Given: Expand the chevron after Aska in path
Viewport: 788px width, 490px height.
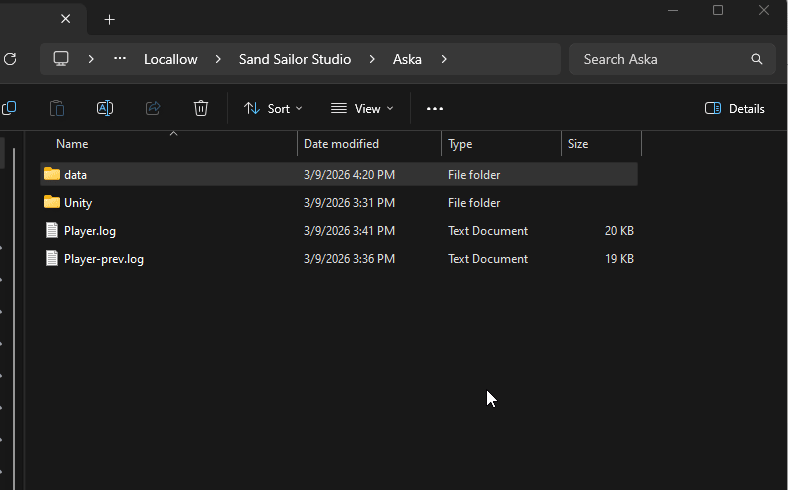Looking at the screenshot, I should click(444, 59).
